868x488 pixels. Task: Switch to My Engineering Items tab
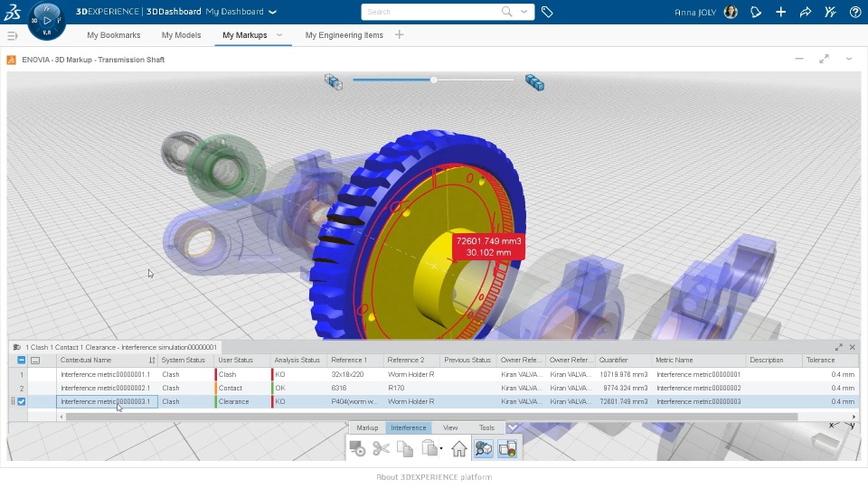[x=344, y=35]
